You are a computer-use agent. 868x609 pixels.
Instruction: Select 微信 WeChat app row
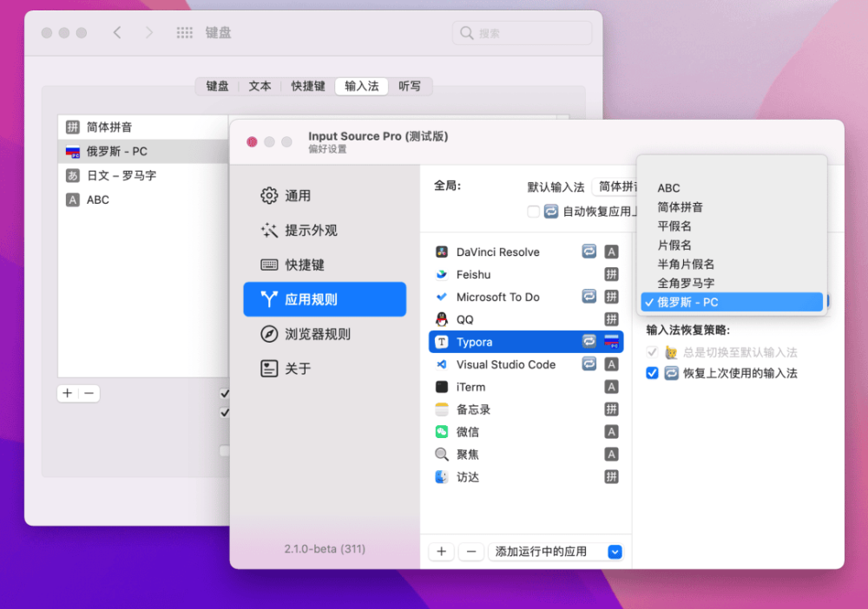click(526, 432)
